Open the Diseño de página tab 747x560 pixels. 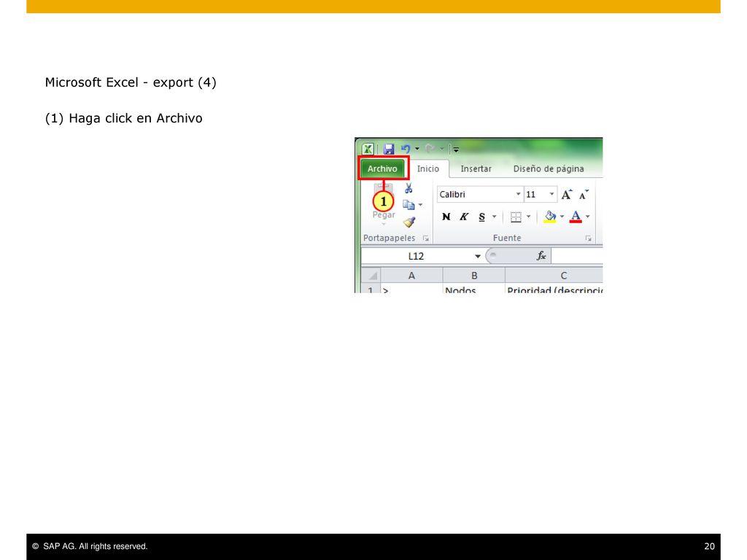click(x=549, y=168)
